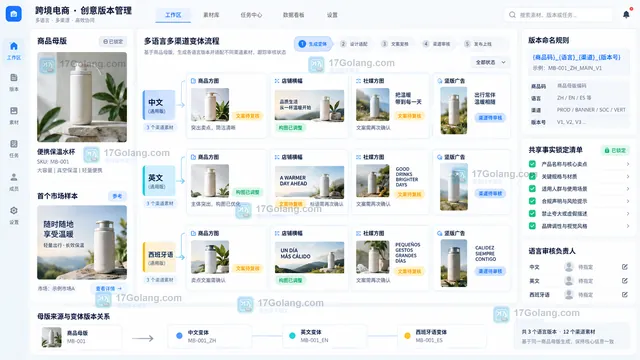The image size is (640, 360).
Task: Click 社媒方图 icon in the 中文 row
Action: (x=358, y=81)
